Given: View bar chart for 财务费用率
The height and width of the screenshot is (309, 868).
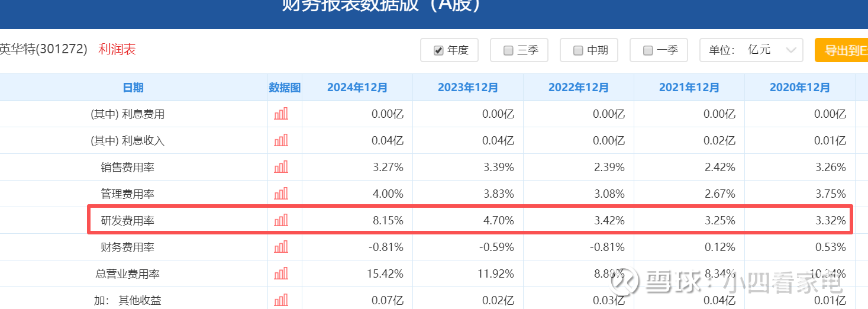Looking at the screenshot, I should (x=281, y=247).
